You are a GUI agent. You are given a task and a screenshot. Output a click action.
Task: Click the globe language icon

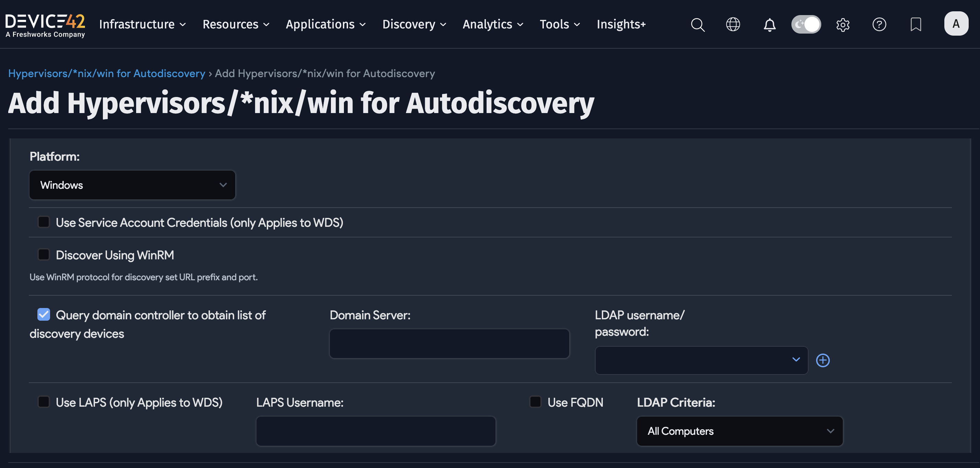[x=732, y=24]
